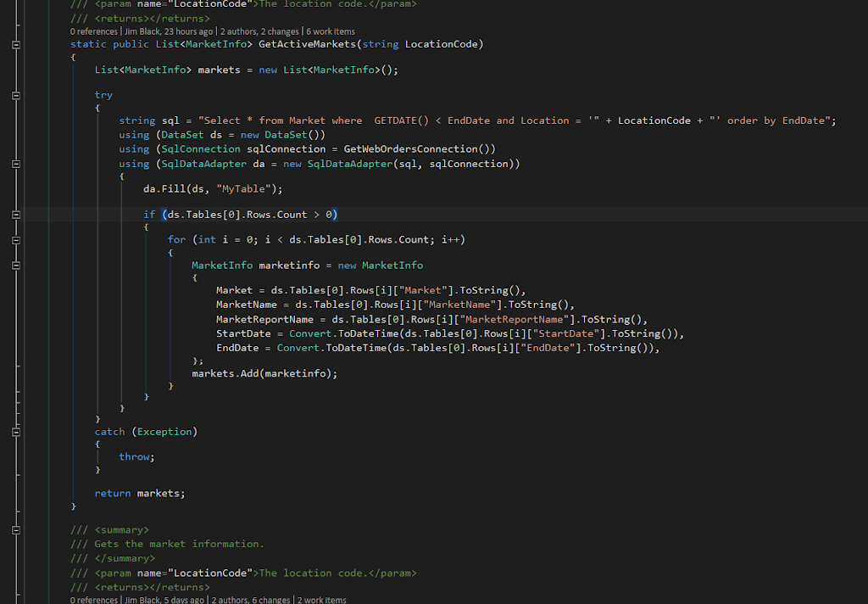Screen dimensions: 868x604
Task: Open '2 work items' CodeLens
Action: [321, 600]
